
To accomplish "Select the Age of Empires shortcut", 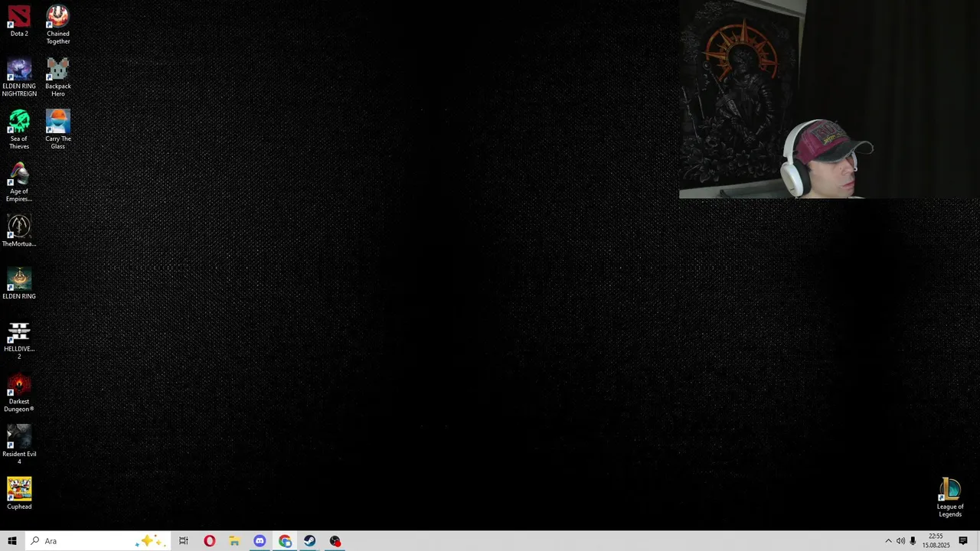I will [19, 183].
